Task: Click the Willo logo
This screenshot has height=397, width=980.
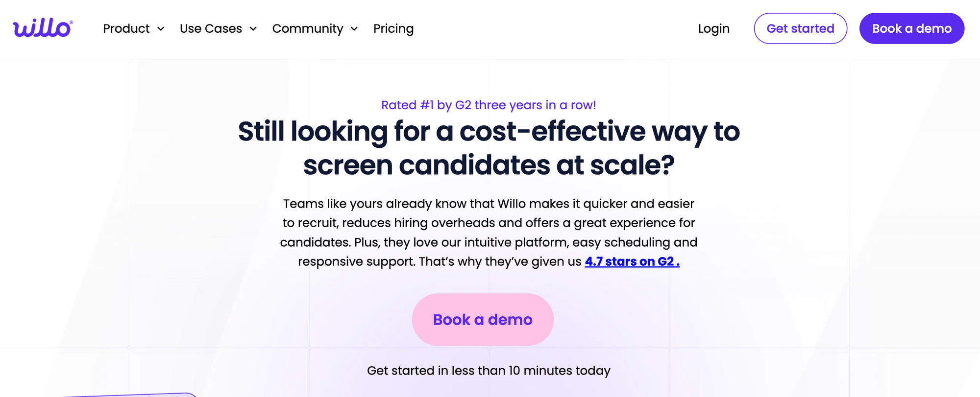Action: (42, 28)
